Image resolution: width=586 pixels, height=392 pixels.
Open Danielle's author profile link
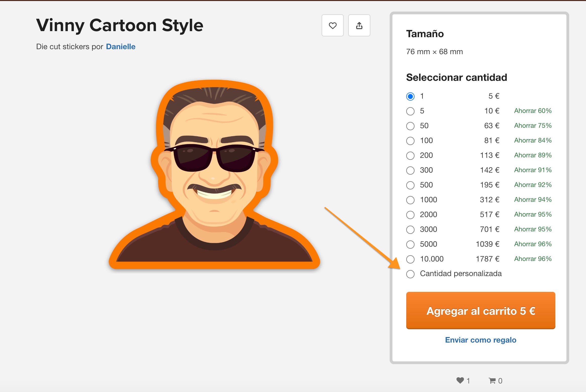(x=121, y=47)
